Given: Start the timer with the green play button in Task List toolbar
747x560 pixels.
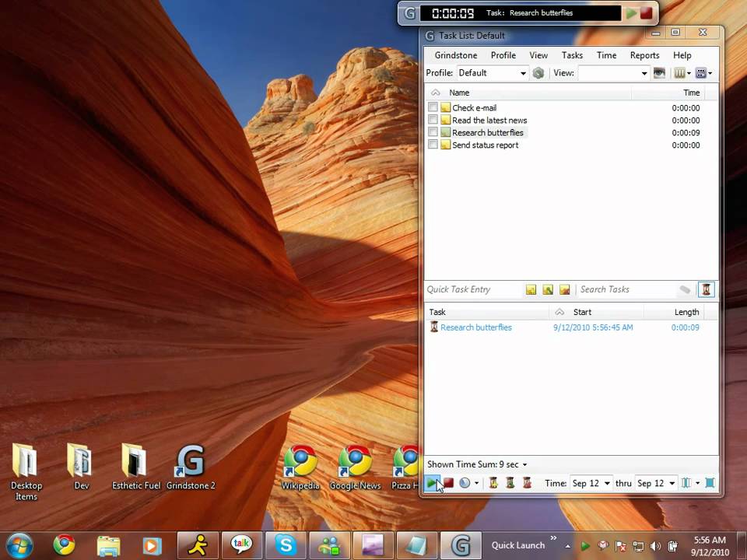Looking at the screenshot, I should click(432, 483).
